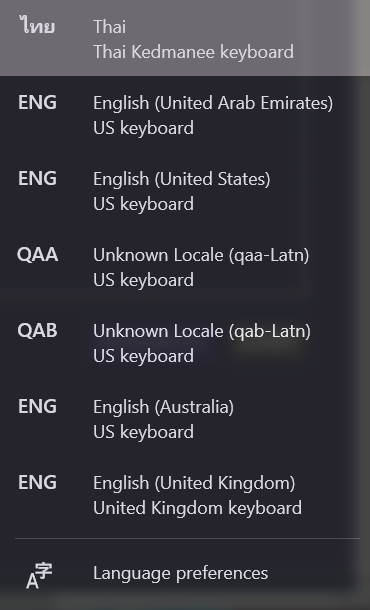The image size is (370, 610).
Task: Switch input to English (United Kingdom)
Action: (x=185, y=495)
